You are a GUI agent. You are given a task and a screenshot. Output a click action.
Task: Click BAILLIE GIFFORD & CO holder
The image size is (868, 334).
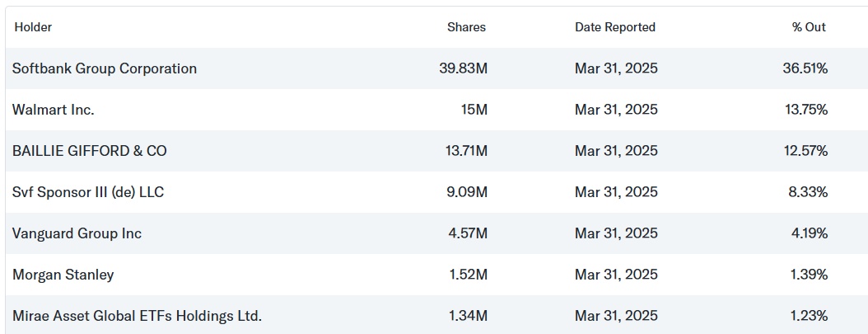pyautogui.click(x=89, y=151)
